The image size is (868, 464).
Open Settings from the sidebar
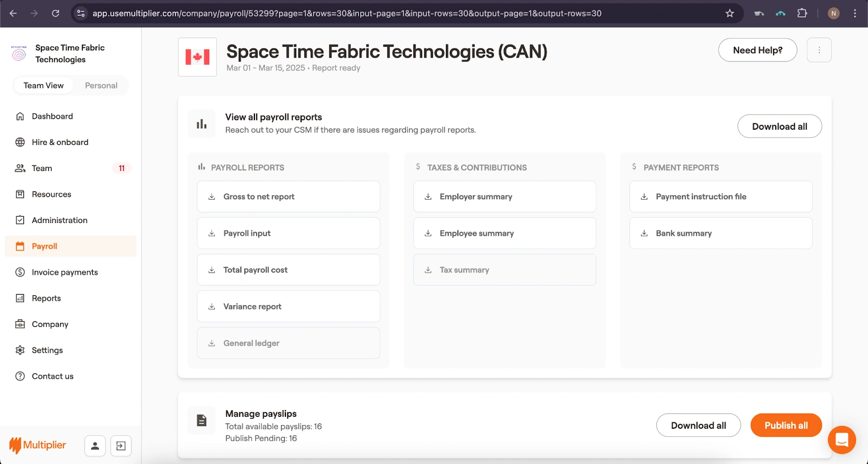pyautogui.click(x=71, y=351)
